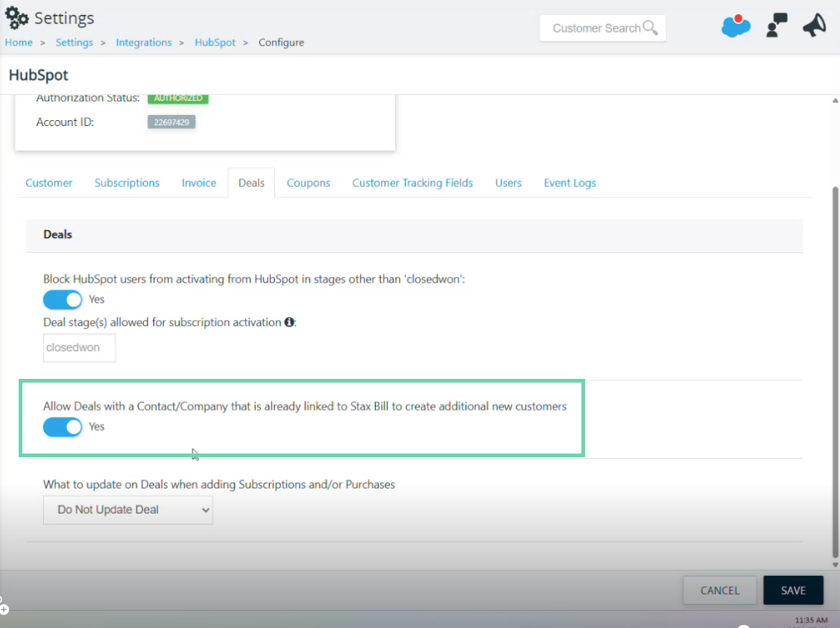The width and height of the screenshot is (840, 628).
Task: Open the blue cloud notification icon
Action: click(x=736, y=26)
